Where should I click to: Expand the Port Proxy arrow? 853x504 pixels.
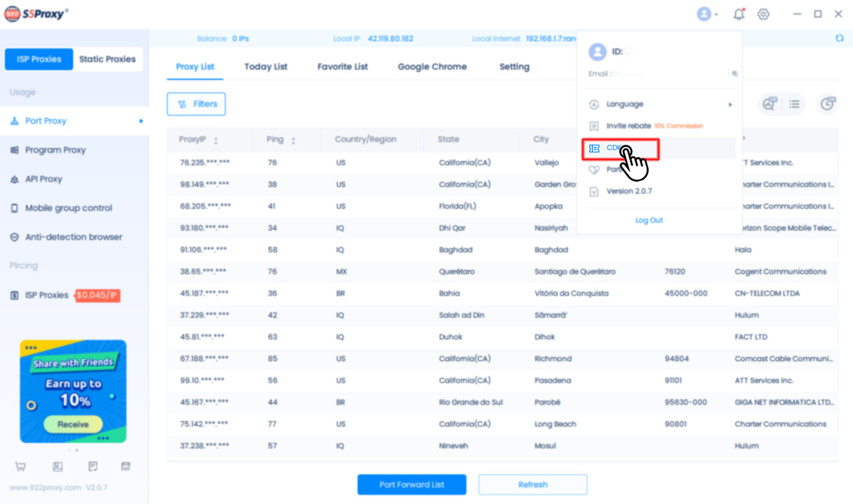coord(140,120)
